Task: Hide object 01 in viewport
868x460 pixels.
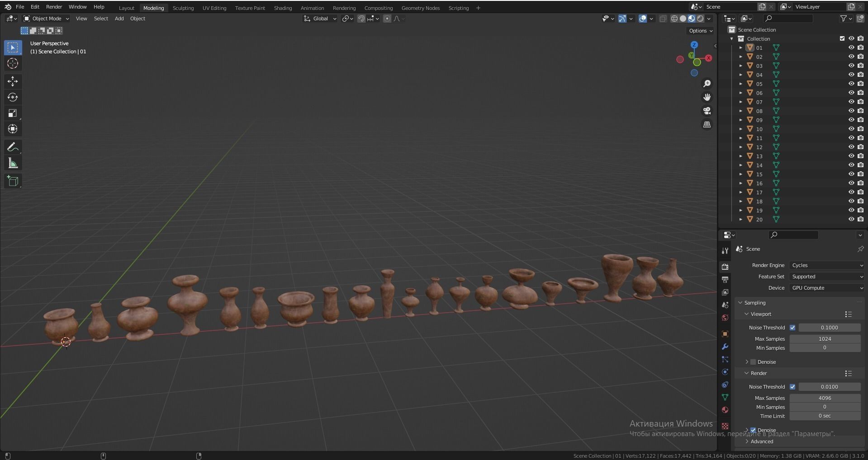Action: [851, 47]
